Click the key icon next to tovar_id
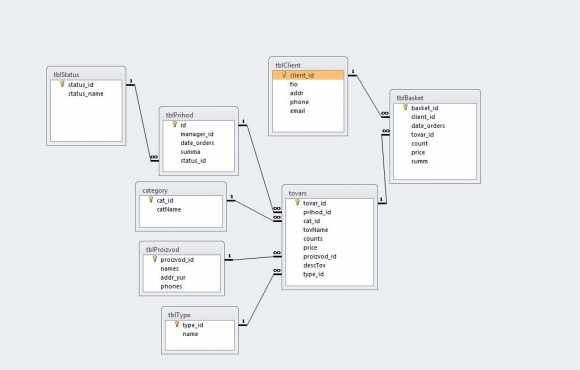 pos(297,203)
